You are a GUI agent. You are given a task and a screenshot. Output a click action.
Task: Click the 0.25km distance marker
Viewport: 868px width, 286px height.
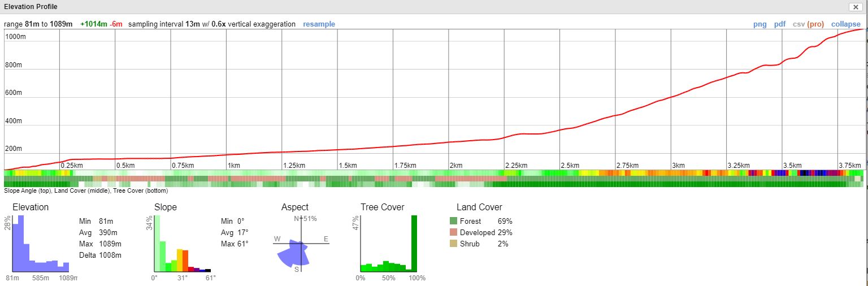[72, 166]
